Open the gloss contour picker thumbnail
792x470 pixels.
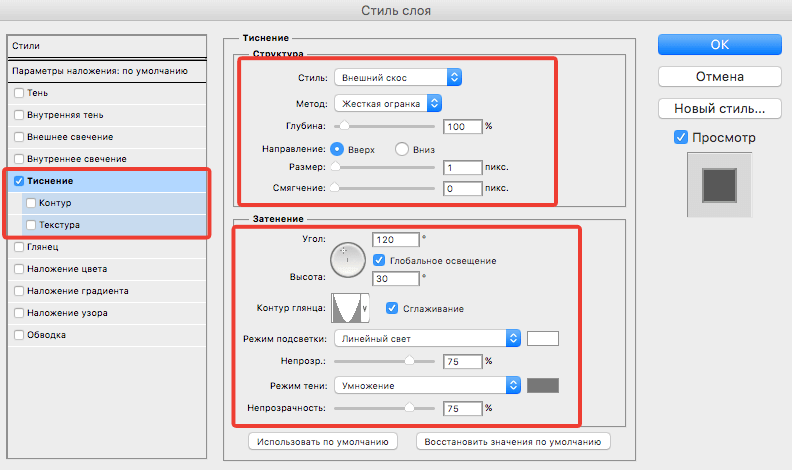(352, 308)
